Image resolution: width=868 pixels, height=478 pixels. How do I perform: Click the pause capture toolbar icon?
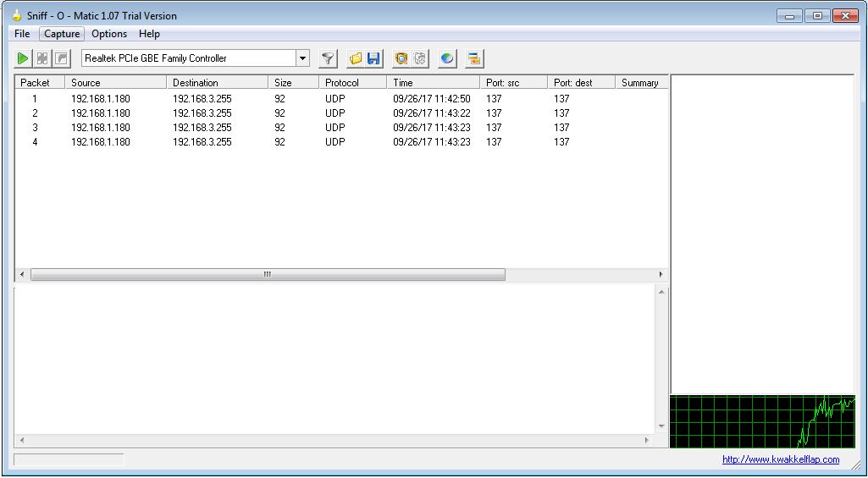pos(42,58)
